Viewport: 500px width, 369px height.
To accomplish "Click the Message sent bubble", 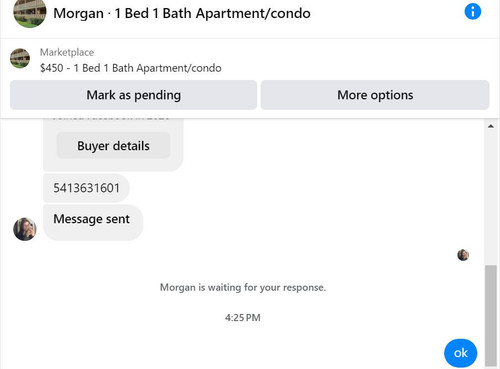I will 93,222.
